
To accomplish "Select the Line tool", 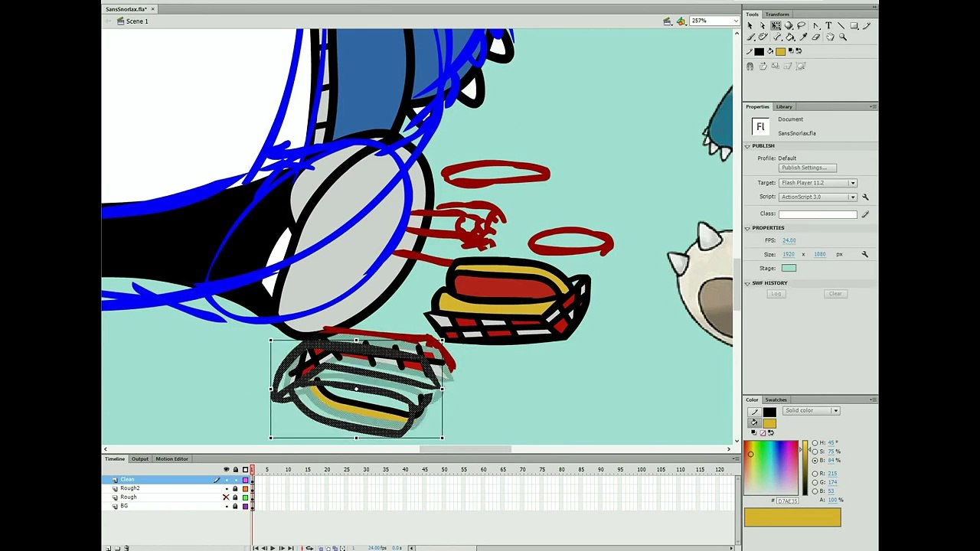I will 841,25.
